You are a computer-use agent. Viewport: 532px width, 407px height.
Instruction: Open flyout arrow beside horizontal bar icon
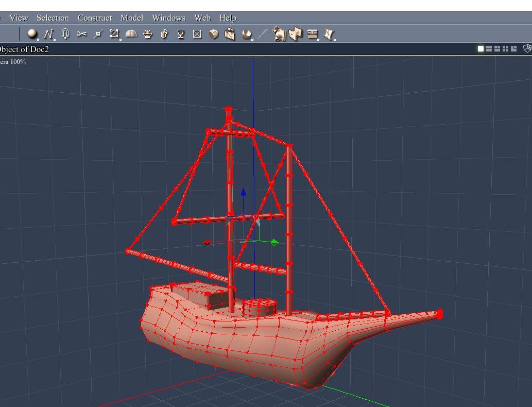tap(318, 40)
